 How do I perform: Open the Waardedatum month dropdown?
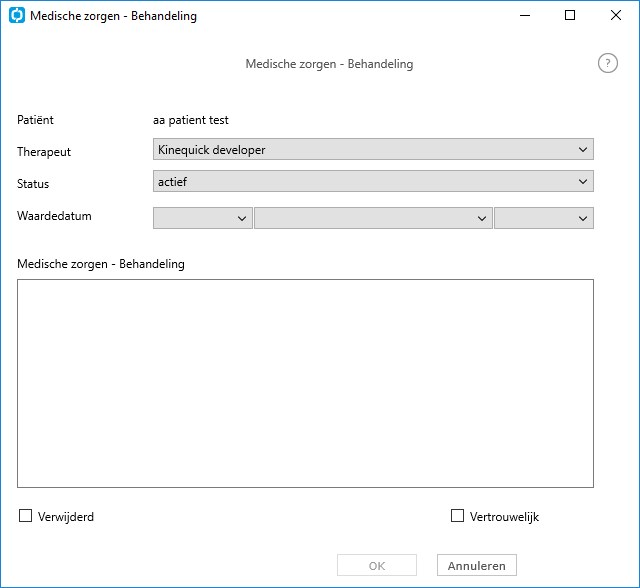click(x=373, y=218)
